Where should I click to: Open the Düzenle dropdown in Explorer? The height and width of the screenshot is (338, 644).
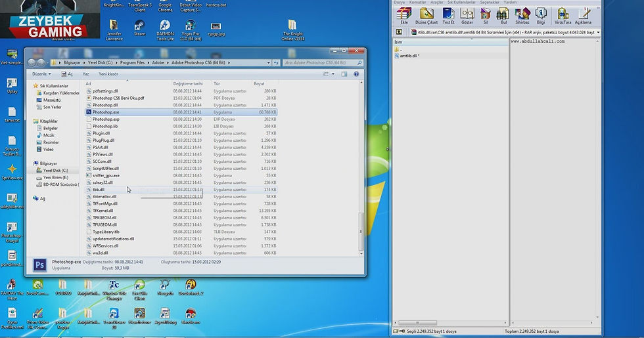(41, 74)
